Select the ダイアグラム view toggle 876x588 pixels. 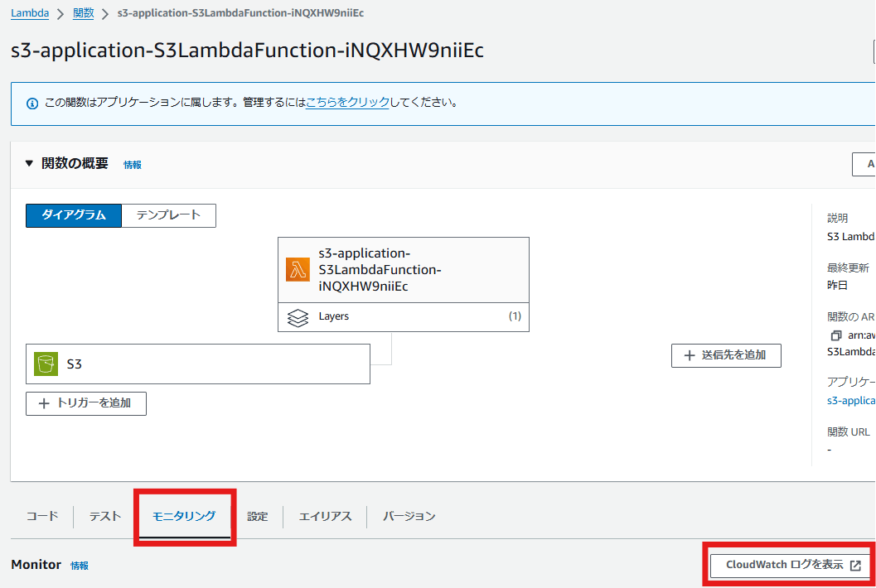74,215
